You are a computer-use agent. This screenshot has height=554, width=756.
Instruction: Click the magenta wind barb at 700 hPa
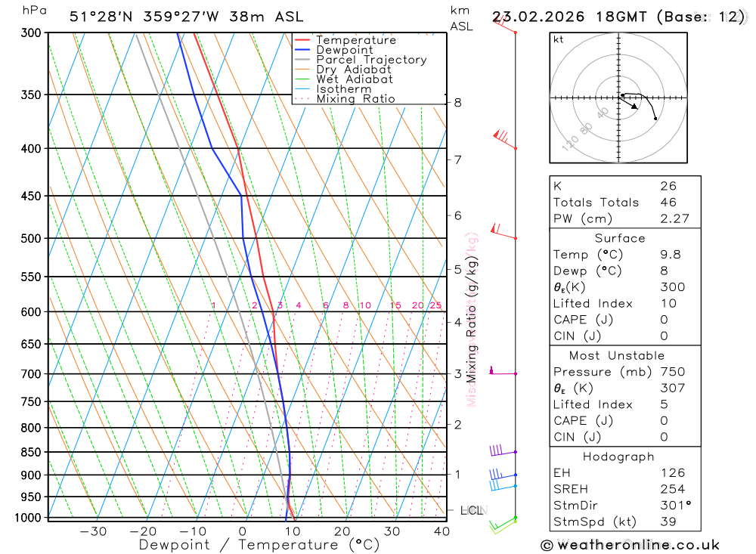pyautogui.click(x=503, y=371)
